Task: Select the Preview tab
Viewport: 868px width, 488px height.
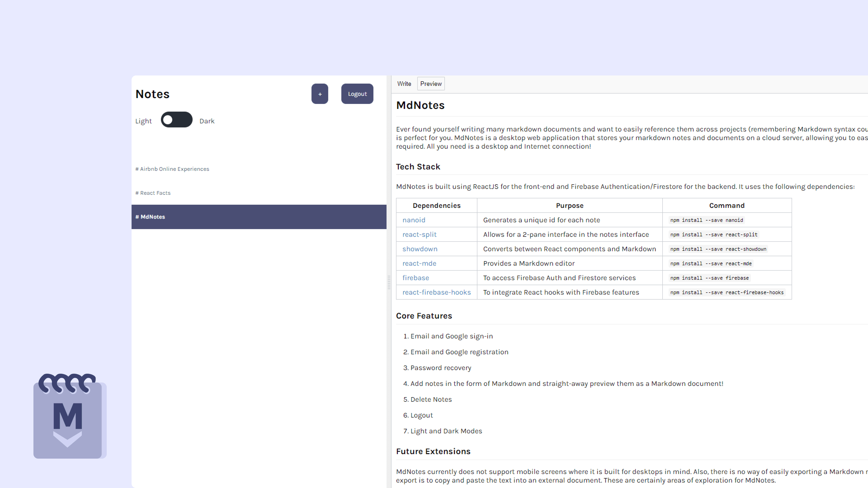Action: 431,84
